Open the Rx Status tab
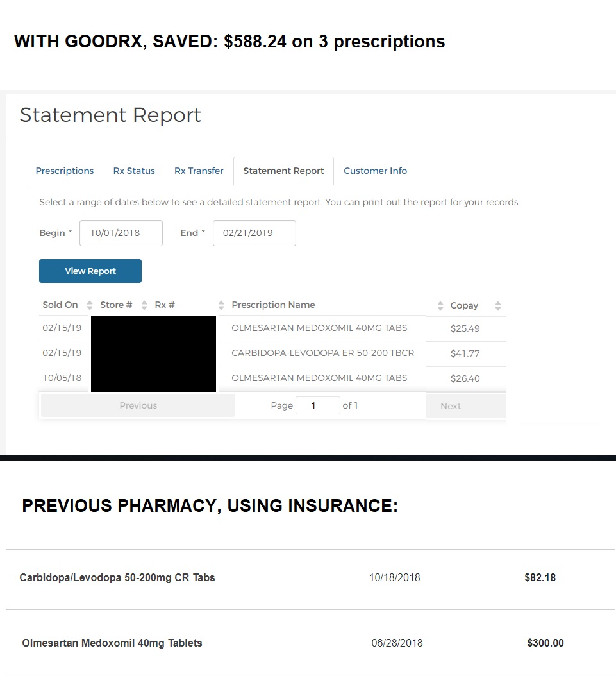Screen dimensions: 616x687 point(134,171)
